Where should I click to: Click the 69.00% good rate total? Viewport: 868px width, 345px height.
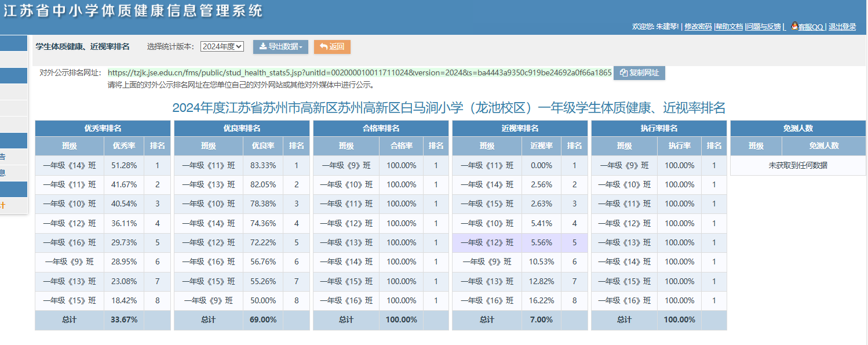pos(263,319)
